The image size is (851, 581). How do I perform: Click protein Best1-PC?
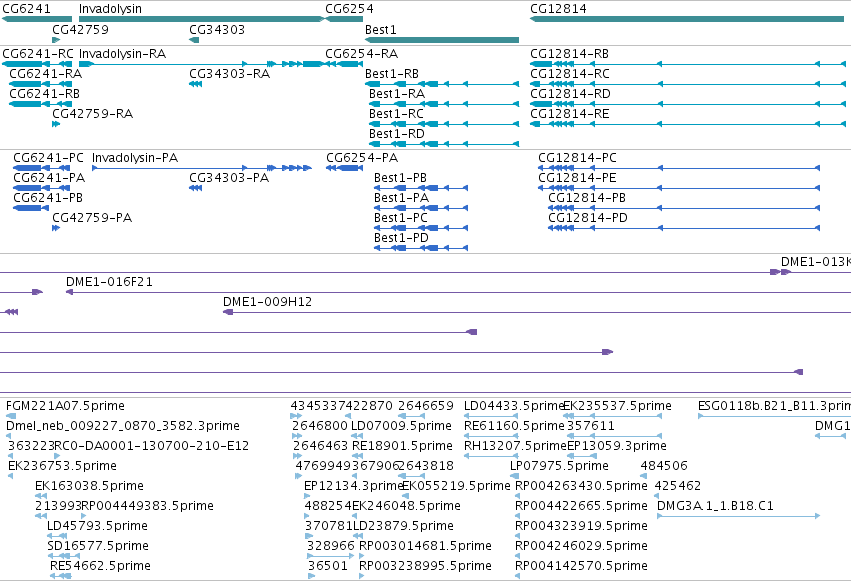pos(401,218)
